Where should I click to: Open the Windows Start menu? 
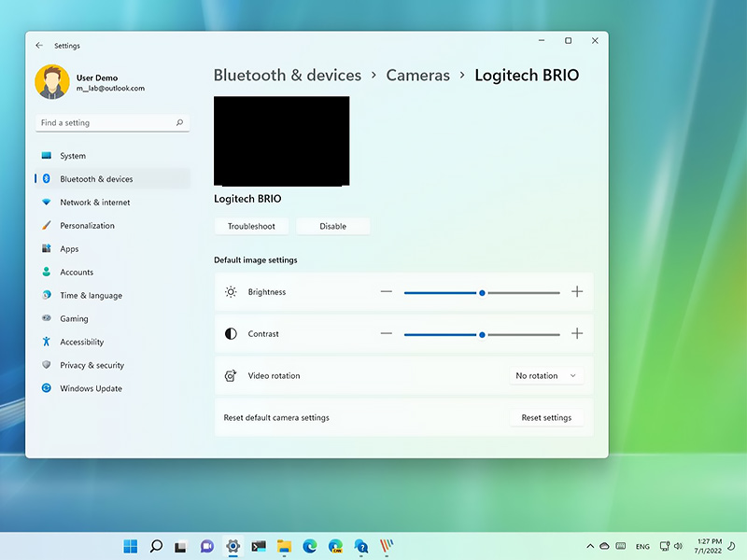tap(130, 546)
